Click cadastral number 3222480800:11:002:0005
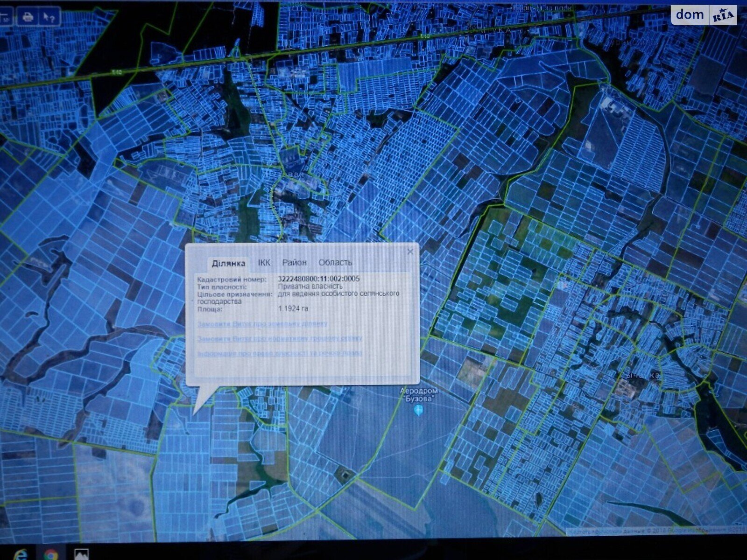The image size is (747, 560). point(319,279)
